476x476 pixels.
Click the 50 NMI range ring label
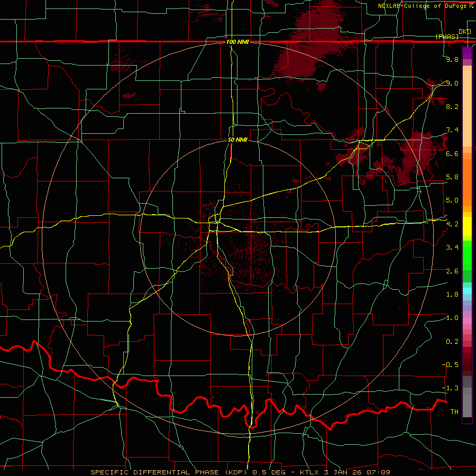pyautogui.click(x=237, y=140)
